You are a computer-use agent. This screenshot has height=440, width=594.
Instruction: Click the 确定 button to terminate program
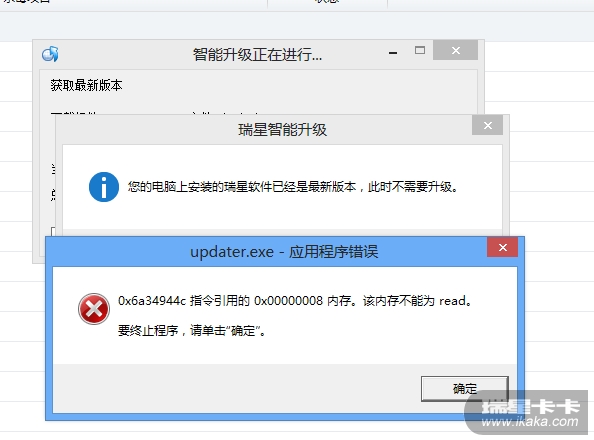(x=465, y=388)
